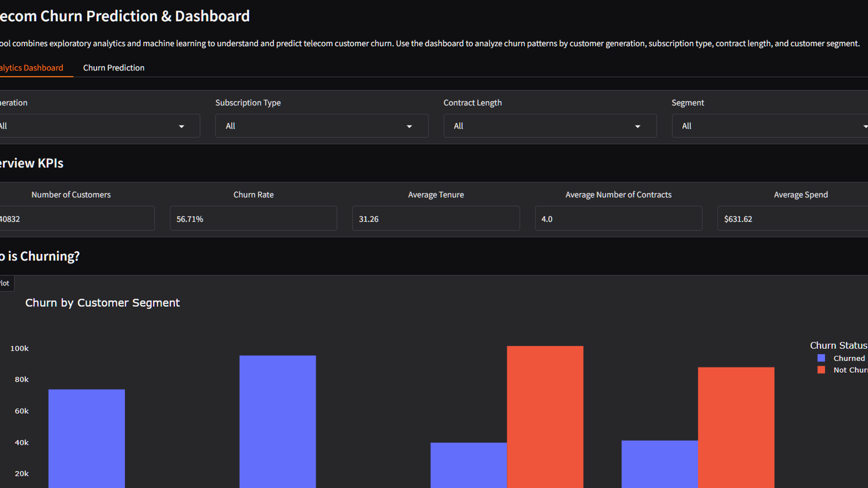The height and width of the screenshot is (488, 868).
Task: Open the Analytics Dashboard tab
Action: tap(32, 68)
